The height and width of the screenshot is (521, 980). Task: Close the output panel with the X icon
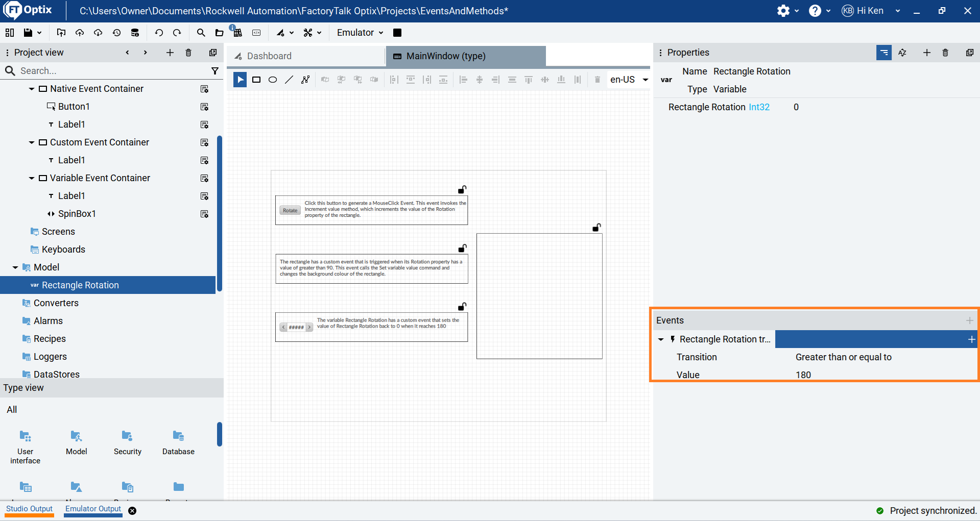point(132,511)
